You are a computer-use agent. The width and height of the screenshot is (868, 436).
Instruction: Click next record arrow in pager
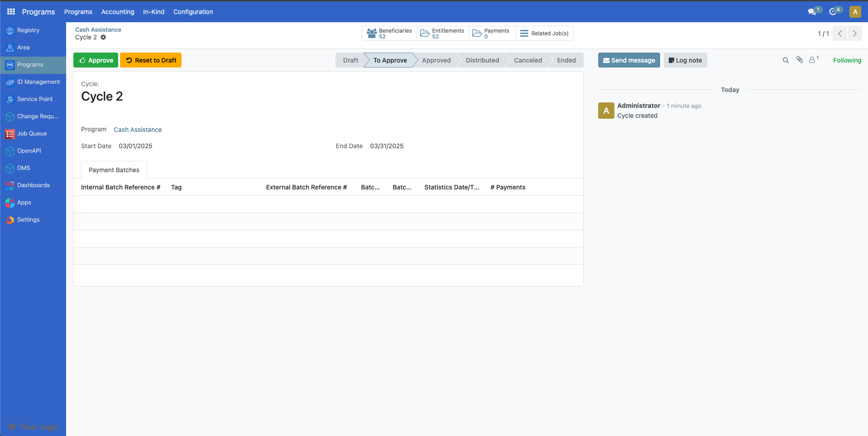coord(854,33)
